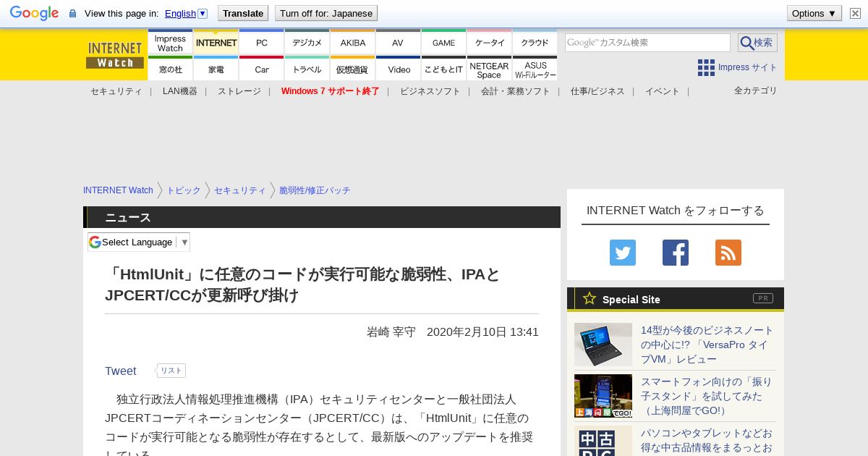Subscribe via RSS feed icon
Screen dimensions: 868x456
[x=728, y=253]
